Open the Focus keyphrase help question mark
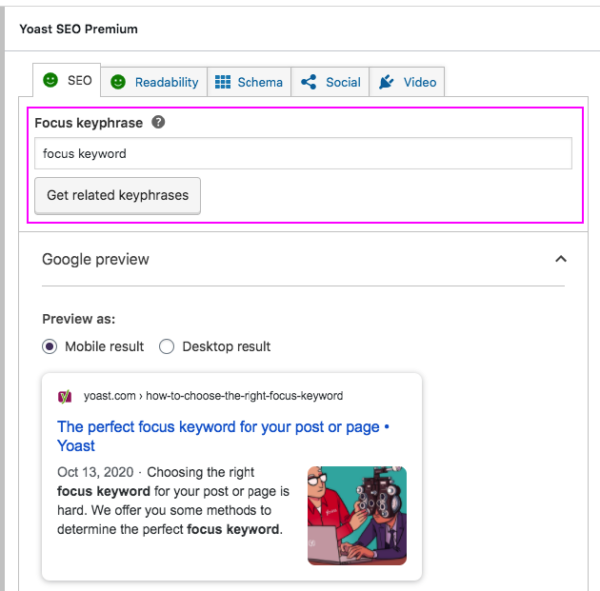Viewport: 600px width, 591px height. (x=158, y=123)
